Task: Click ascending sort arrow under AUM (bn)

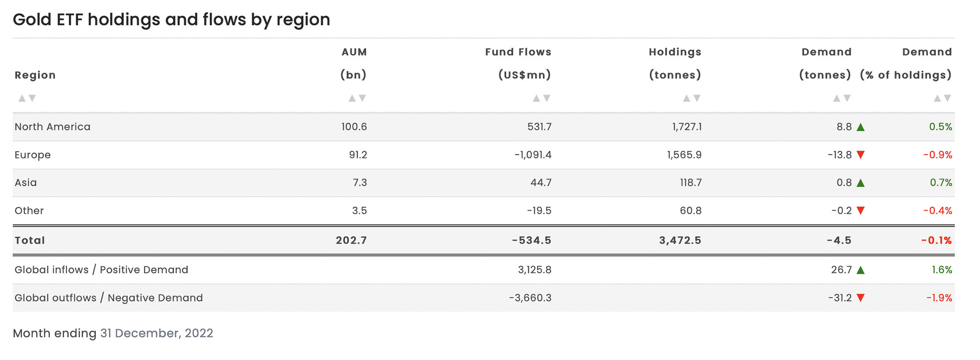Action: 352,98
